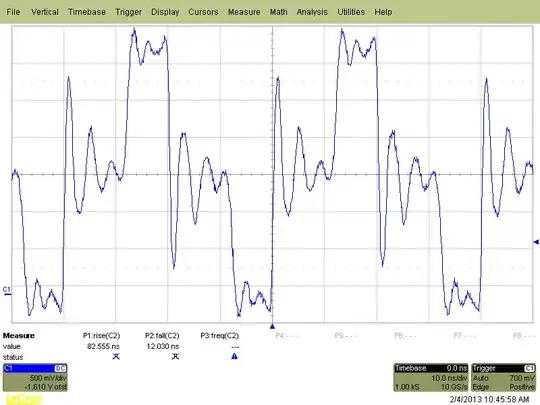540x405 pixels.
Task: Click the trigger level arrow at right edge
Action: (536, 242)
